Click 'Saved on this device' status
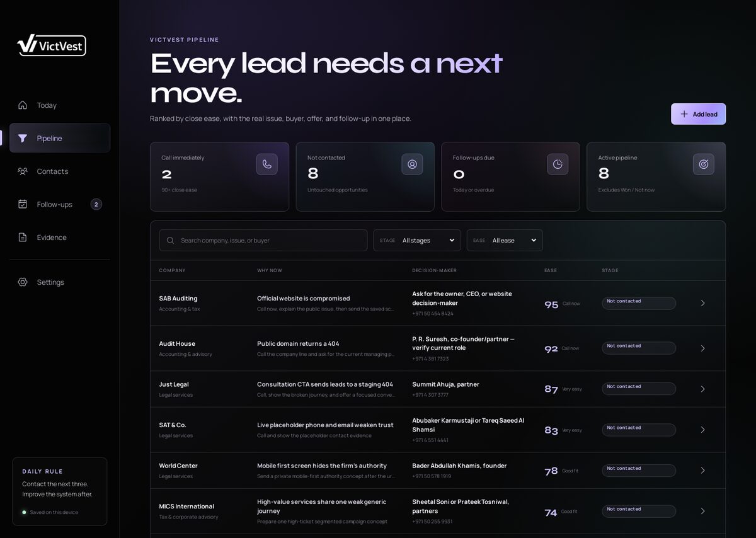Viewport: 756px width, 538px height. [54, 512]
